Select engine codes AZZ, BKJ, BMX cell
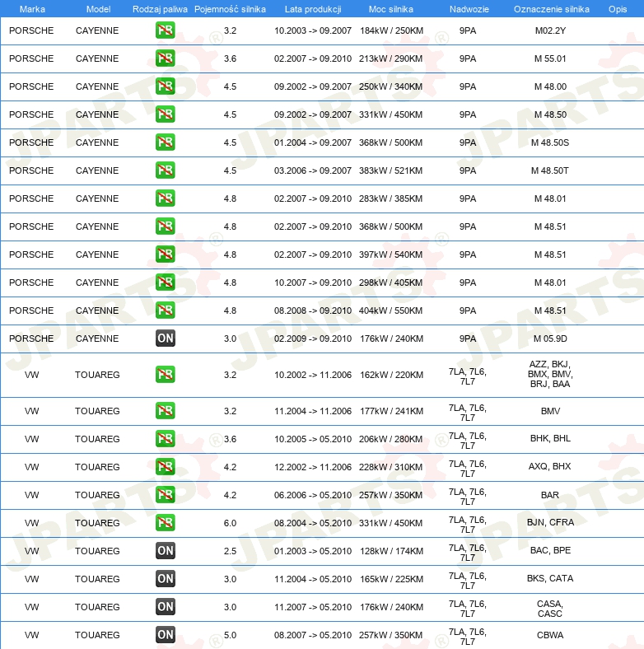644x649 pixels. (x=550, y=374)
